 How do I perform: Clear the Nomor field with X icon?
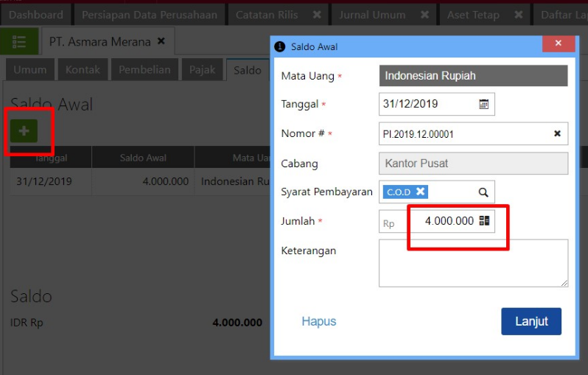click(x=557, y=133)
